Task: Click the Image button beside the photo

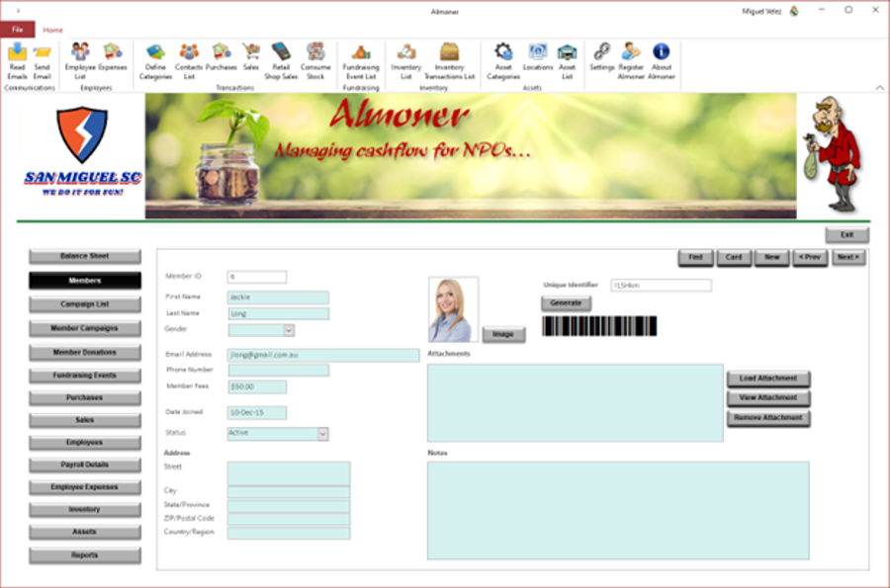Action: point(503,335)
